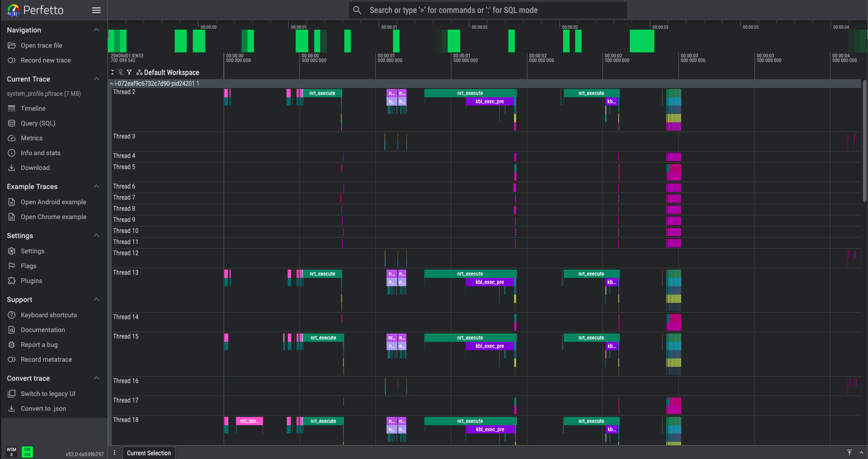The image size is (868, 459).
Task: Toggle the SW ON indicator in the status bar
Action: pos(27,451)
